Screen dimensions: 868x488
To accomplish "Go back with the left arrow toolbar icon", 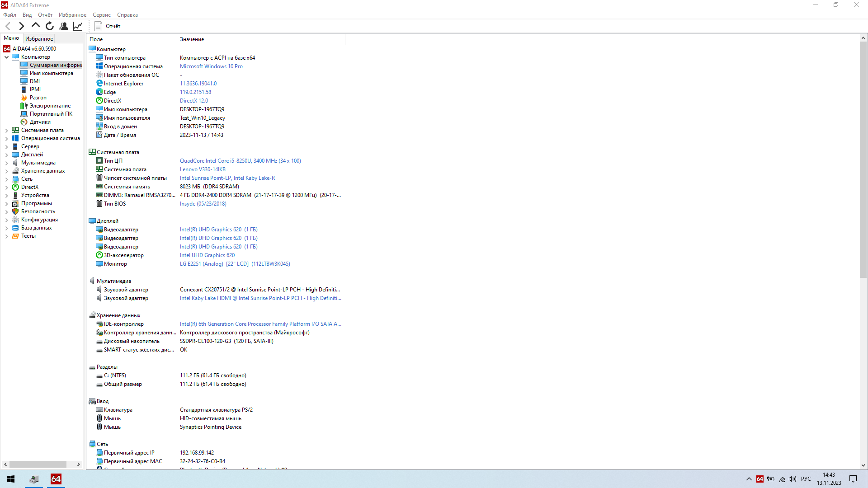I will pyautogui.click(x=8, y=26).
